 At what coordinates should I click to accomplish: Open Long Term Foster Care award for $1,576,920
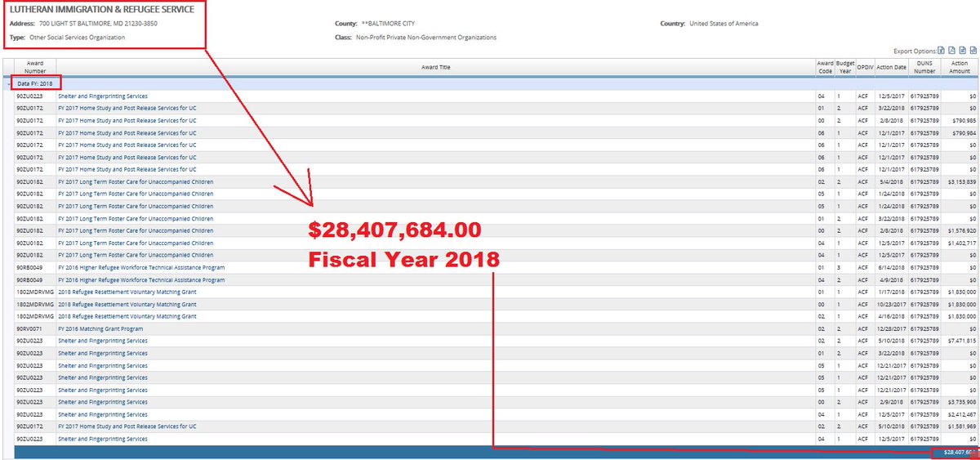pos(136,231)
